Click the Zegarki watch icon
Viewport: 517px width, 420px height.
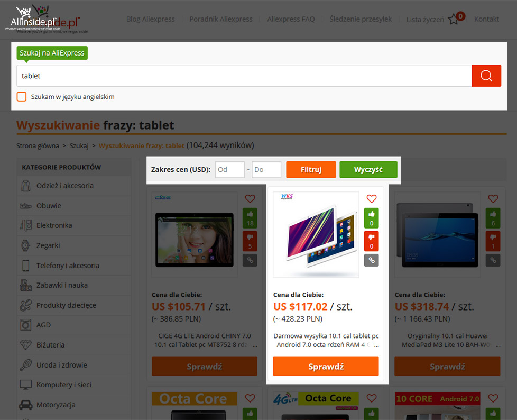(x=25, y=245)
